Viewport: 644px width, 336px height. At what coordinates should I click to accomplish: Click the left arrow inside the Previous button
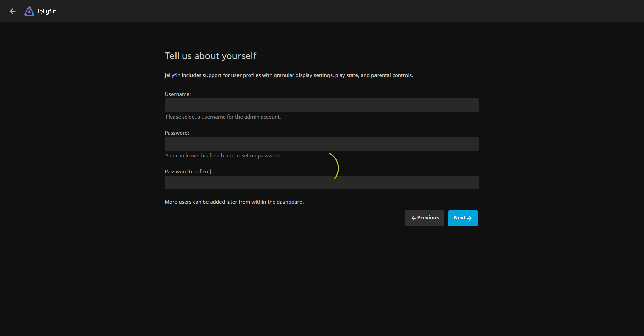[414, 218]
